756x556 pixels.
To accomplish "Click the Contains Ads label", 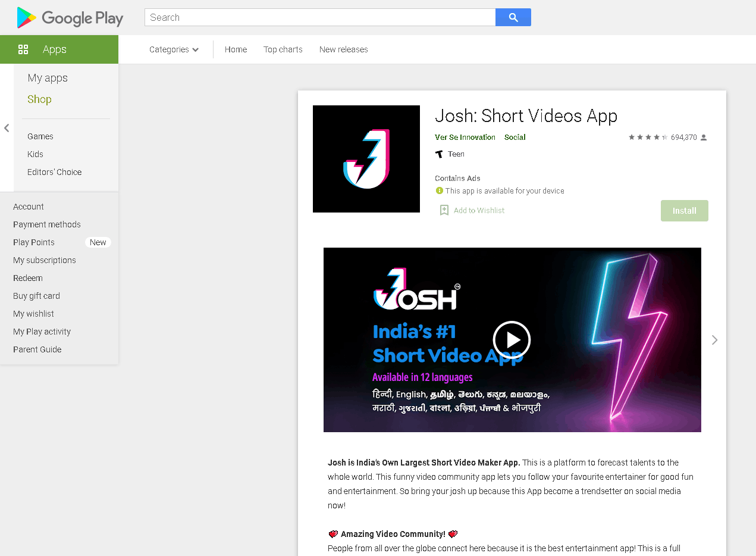I will coord(457,178).
